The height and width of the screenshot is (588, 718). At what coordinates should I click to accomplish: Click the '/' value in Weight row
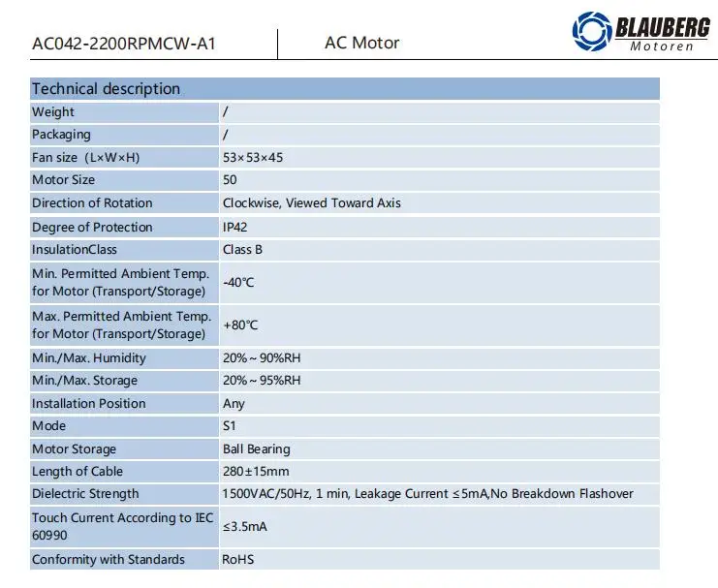(226, 111)
